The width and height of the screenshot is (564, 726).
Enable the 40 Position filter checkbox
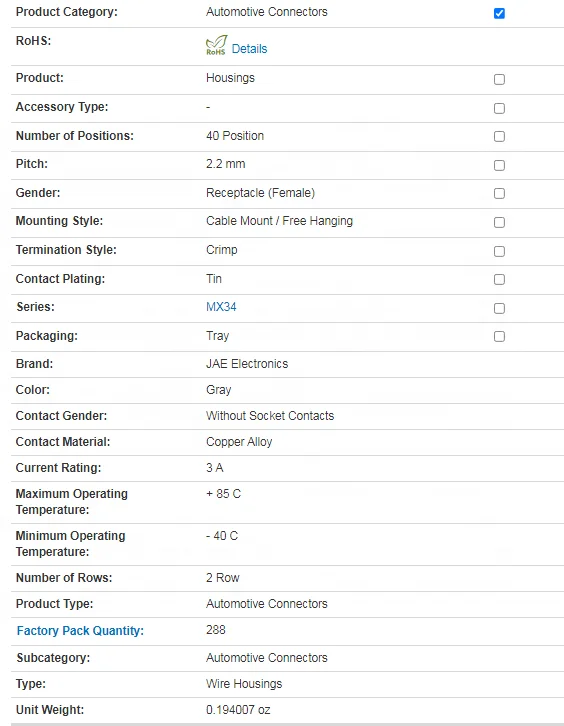click(x=499, y=137)
